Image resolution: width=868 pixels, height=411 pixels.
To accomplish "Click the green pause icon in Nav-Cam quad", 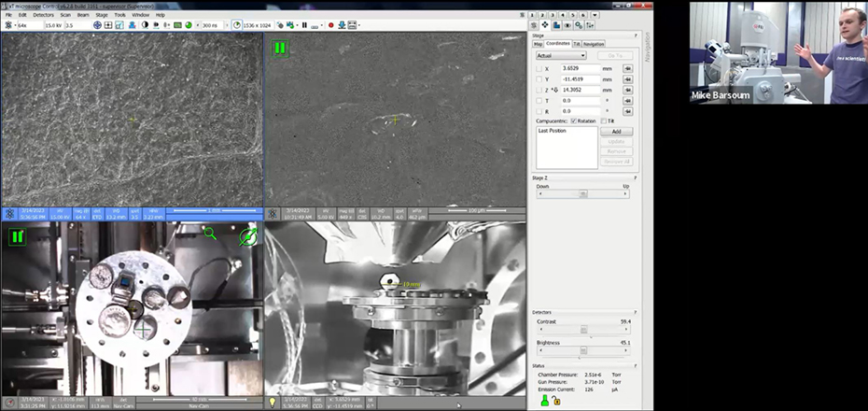I will point(17,237).
